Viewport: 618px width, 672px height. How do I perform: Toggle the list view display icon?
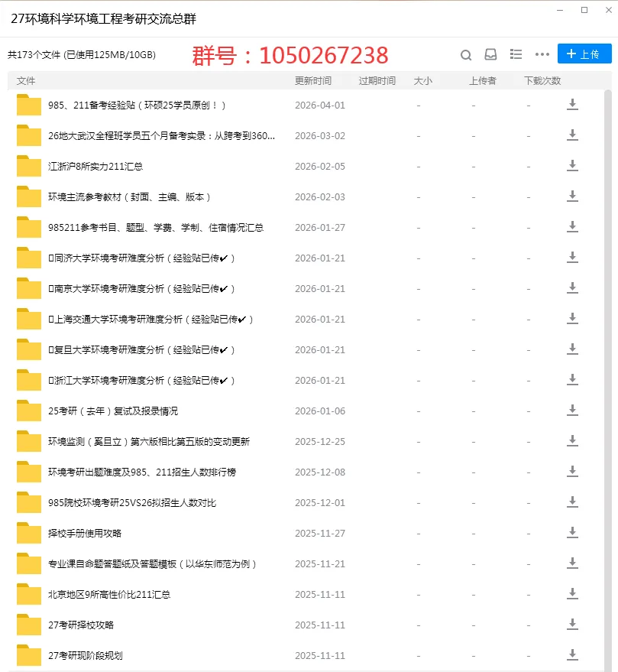click(x=516, y=54)
